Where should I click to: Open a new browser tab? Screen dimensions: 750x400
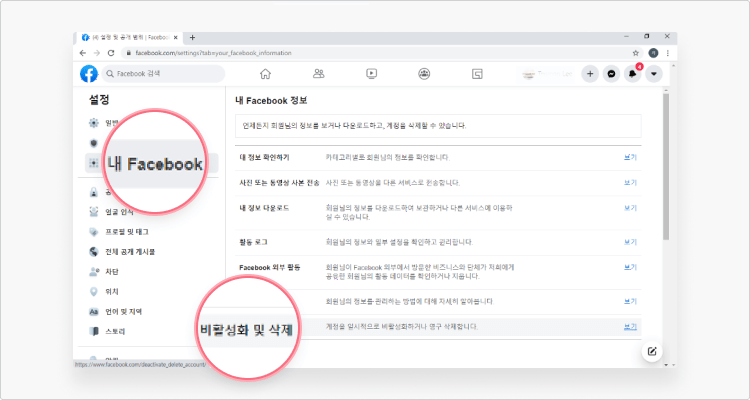(192, 37)
